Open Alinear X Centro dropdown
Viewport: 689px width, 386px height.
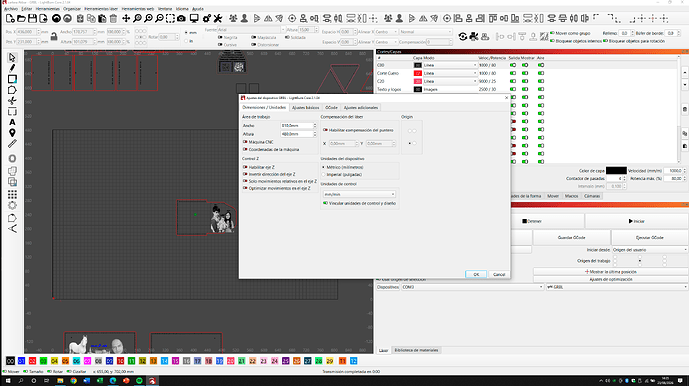tap(386, 32)
